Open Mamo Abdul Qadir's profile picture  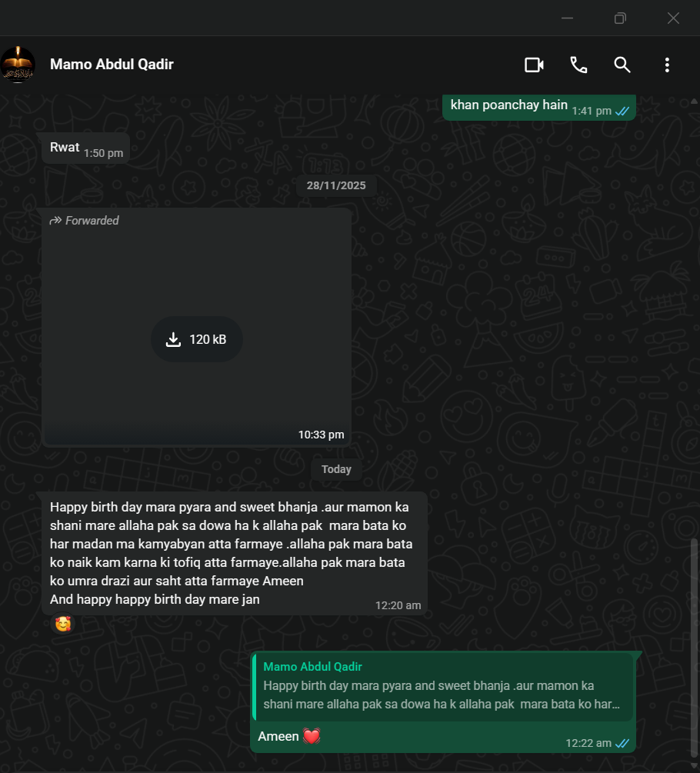tap(18, 65)
